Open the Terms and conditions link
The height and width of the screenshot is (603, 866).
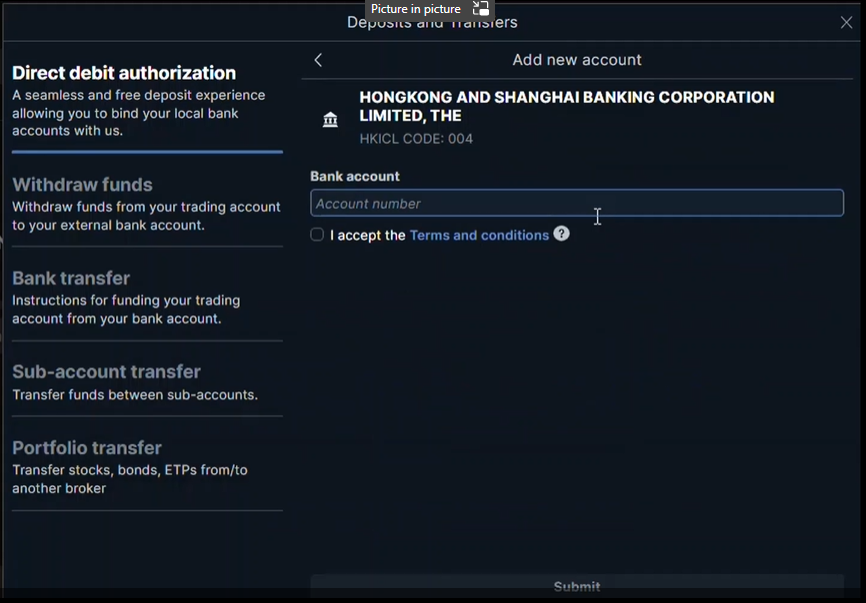[x=479, y=235]
